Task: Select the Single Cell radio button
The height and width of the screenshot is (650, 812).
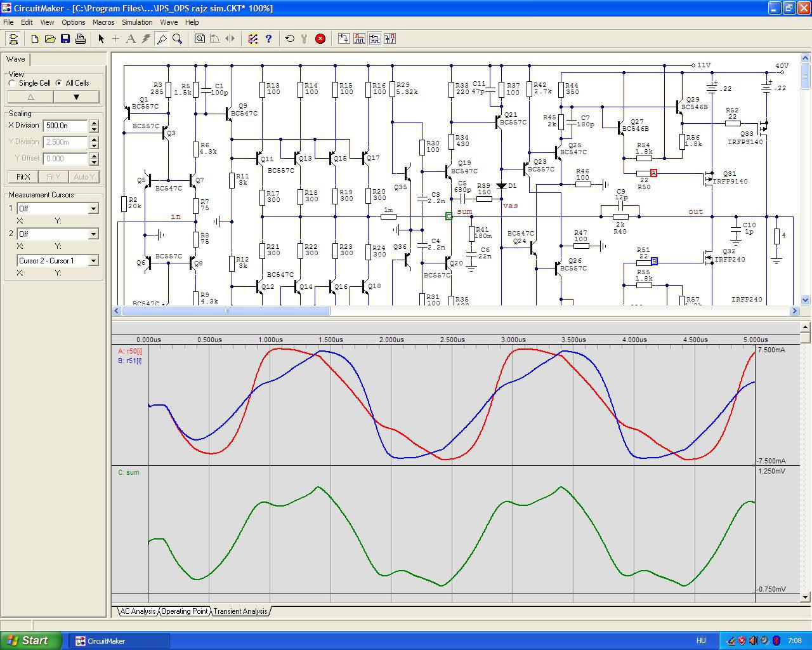Action: pyautogui.click(x=13, y=83)
